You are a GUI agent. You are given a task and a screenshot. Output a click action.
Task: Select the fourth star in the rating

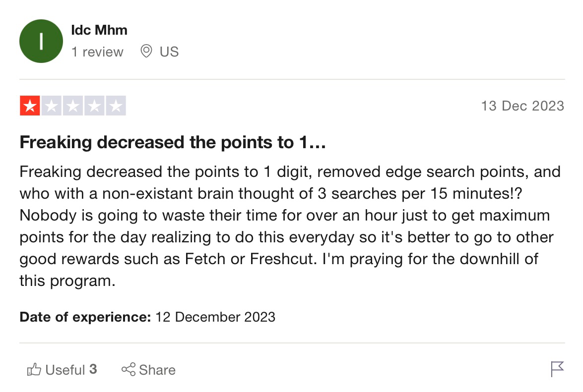95,105
